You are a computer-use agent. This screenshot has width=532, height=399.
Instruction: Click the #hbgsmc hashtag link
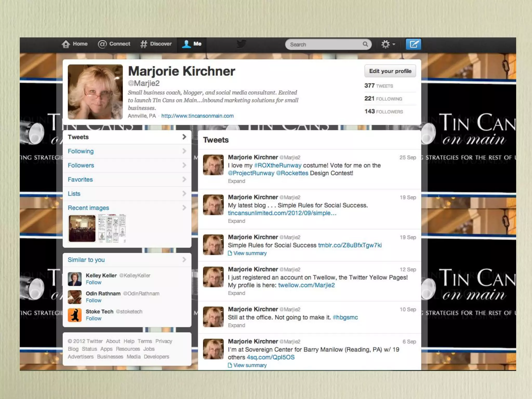(x=345, y=317)
